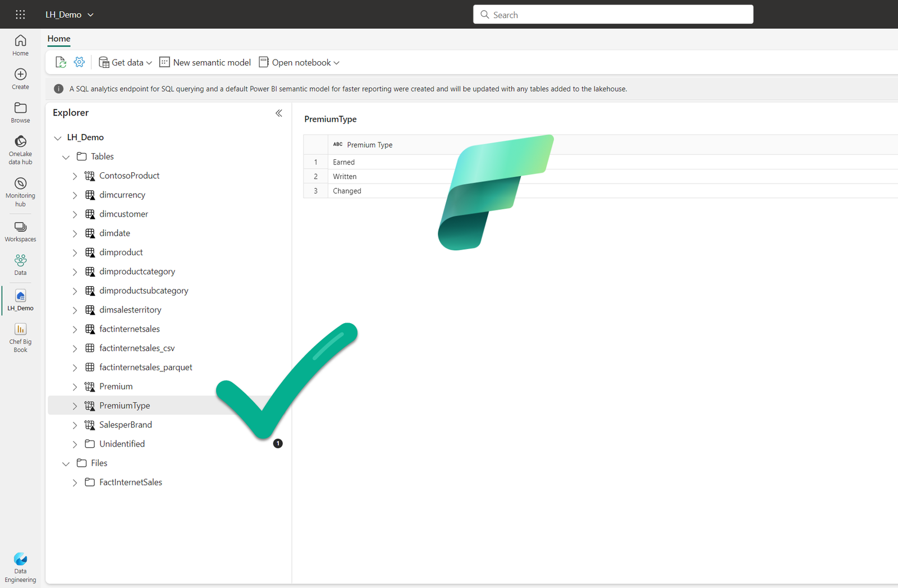Expand the PremiumType table chevron
The width and height of the screenshot is (898, 588).
(x=75, y=406)
